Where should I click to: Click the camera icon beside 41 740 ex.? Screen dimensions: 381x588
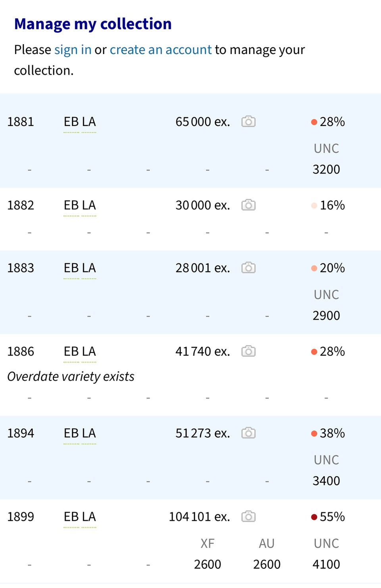[x=248, y=351]
